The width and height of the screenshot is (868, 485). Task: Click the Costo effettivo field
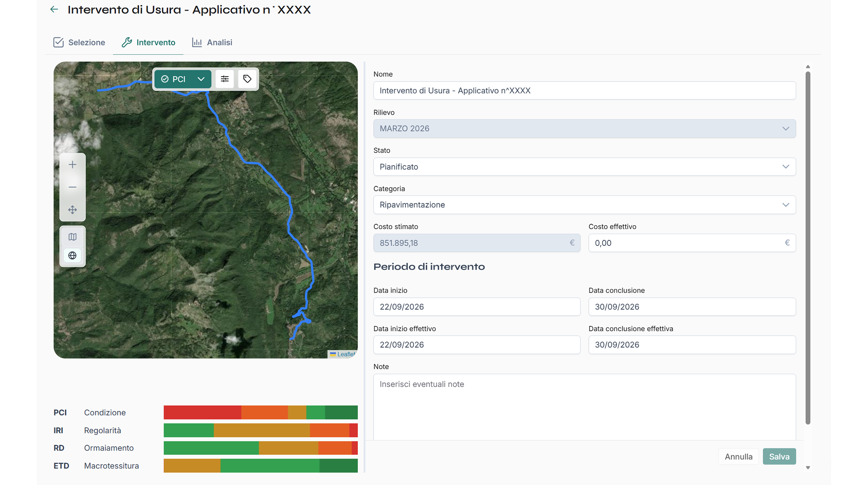click(692, 243)
